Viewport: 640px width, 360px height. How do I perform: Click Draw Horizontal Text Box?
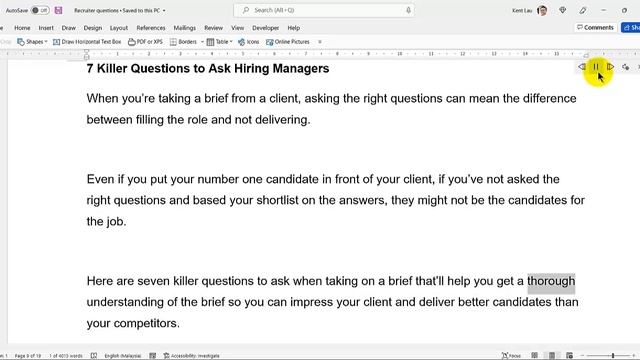coord(87,42)
